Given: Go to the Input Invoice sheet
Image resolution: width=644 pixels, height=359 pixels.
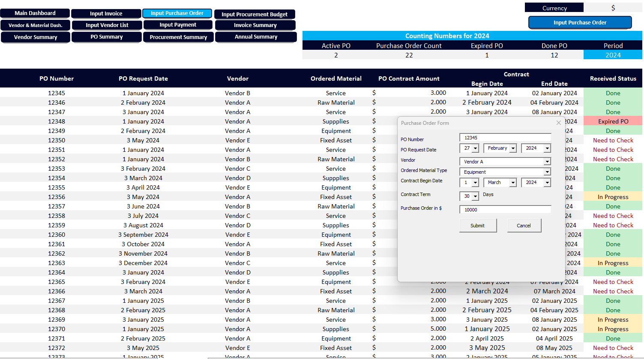Looking at the screenshot, I should (106, 14).
